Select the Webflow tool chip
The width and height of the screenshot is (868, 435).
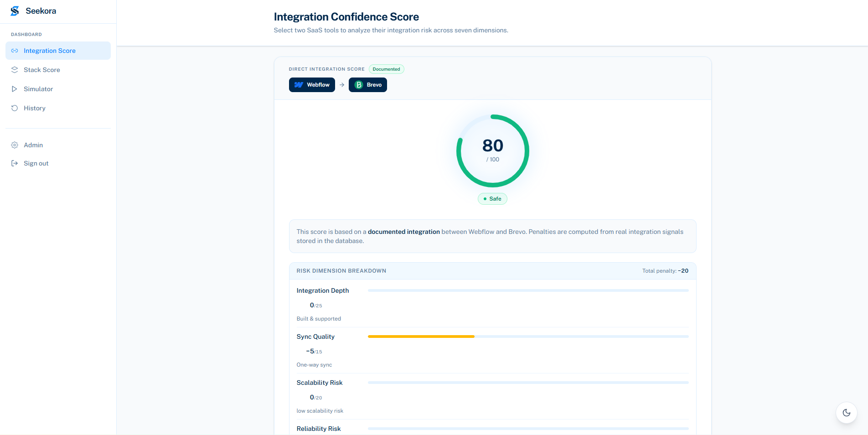click(312, 85)
